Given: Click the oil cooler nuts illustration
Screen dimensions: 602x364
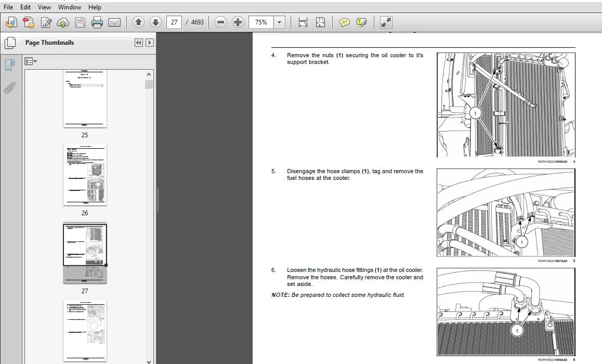Looking at the screenshot, I should click(506, 105).
